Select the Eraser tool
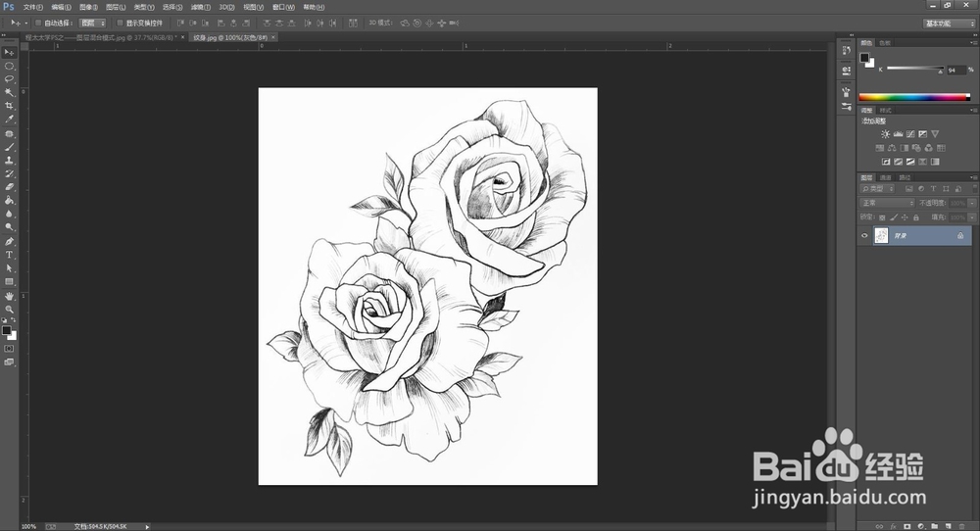Screen dimensions: 980x531 (x=9, y=187)
